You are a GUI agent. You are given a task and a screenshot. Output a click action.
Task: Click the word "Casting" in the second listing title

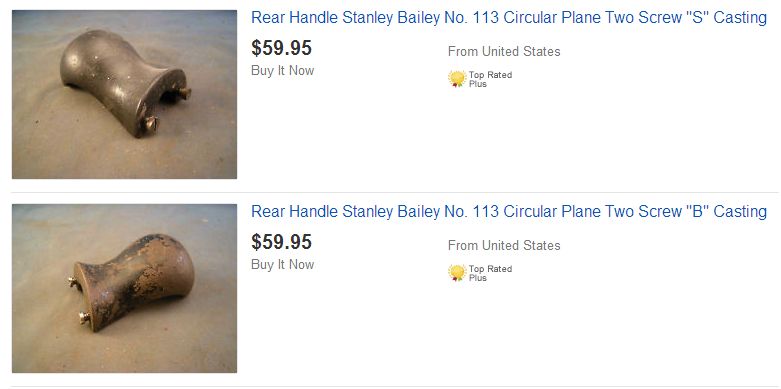click(x=740, y=212)
